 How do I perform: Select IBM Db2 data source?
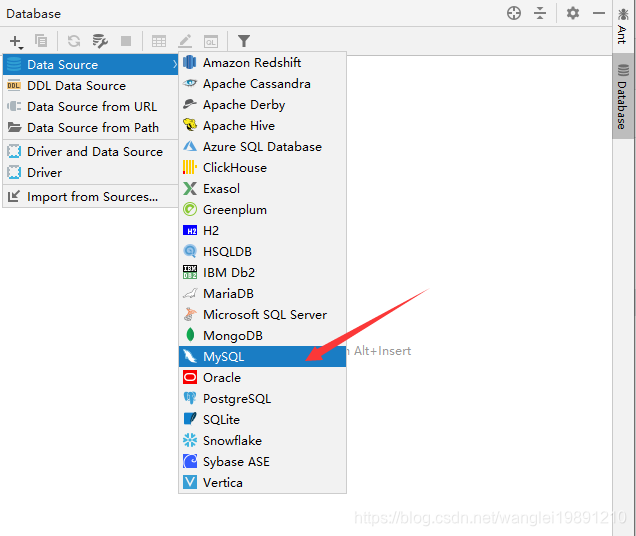(x=262, y=273)
